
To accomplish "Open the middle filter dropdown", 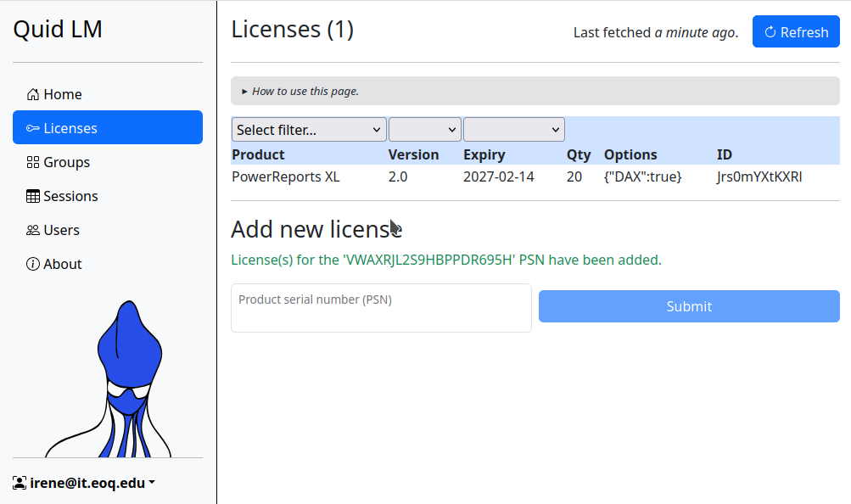I will 424,130.
